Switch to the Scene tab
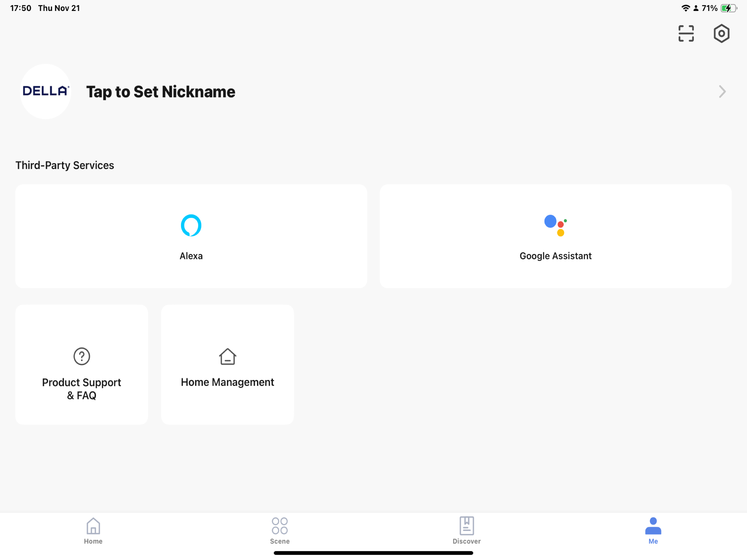 [280, 531]
